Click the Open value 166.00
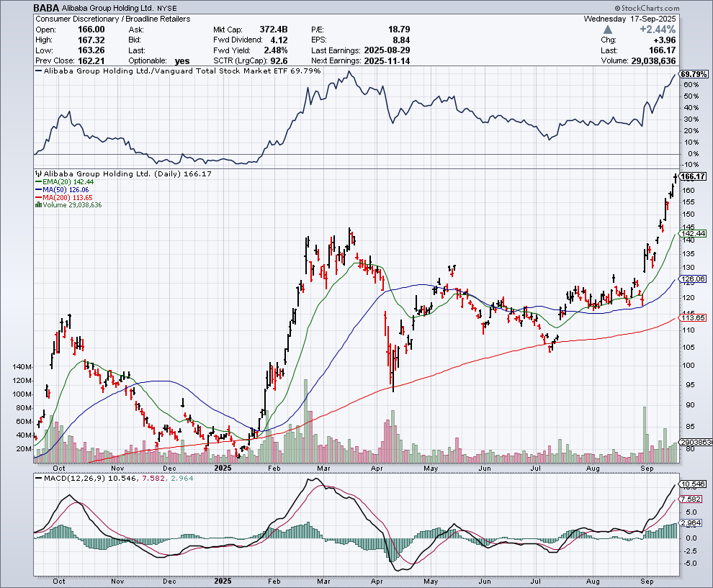The image size is (713, 588). coord(91,30)
